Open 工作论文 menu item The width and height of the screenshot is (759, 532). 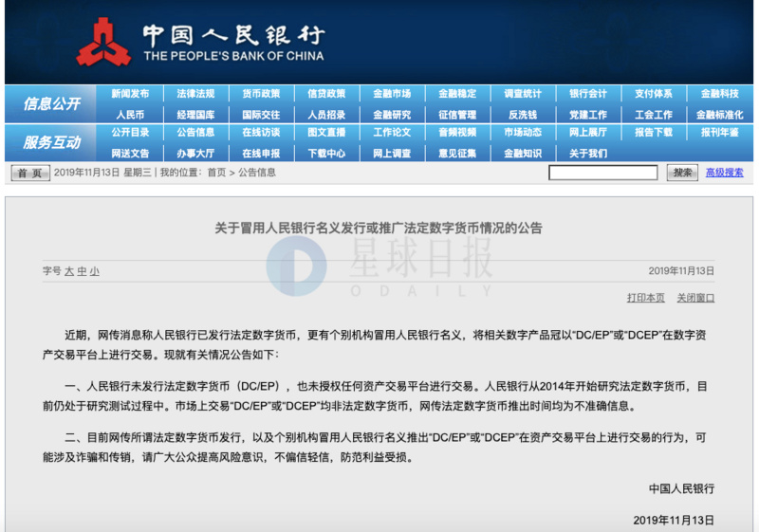point(392,132)
